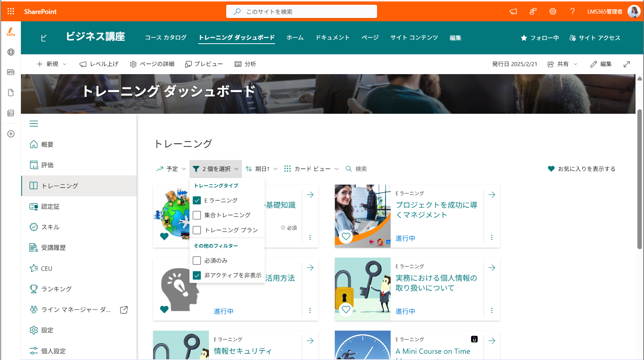Click プレビュー button

click(x=204, y=64)
